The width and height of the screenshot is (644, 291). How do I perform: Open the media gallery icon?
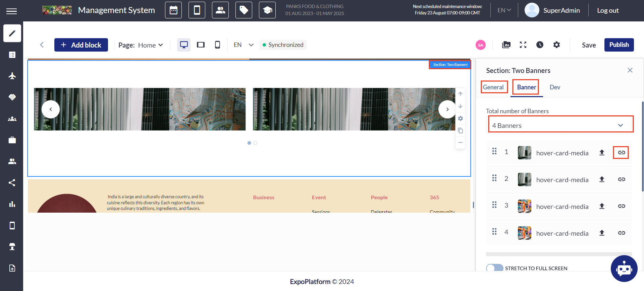coord(506,45)
